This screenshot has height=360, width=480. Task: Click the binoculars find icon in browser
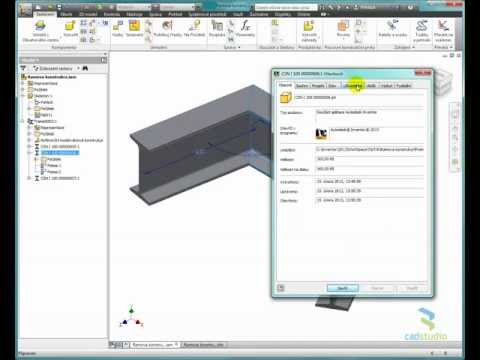tap(85, 68)
